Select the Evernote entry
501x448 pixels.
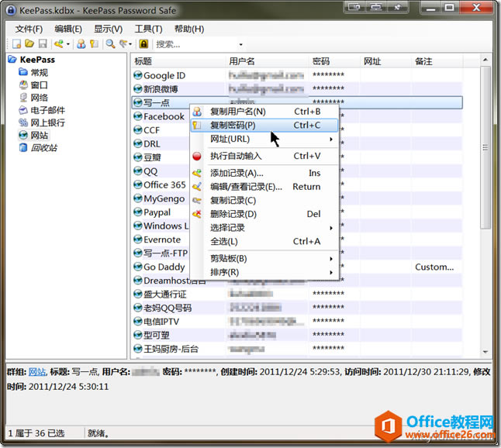tap(162, 240)
